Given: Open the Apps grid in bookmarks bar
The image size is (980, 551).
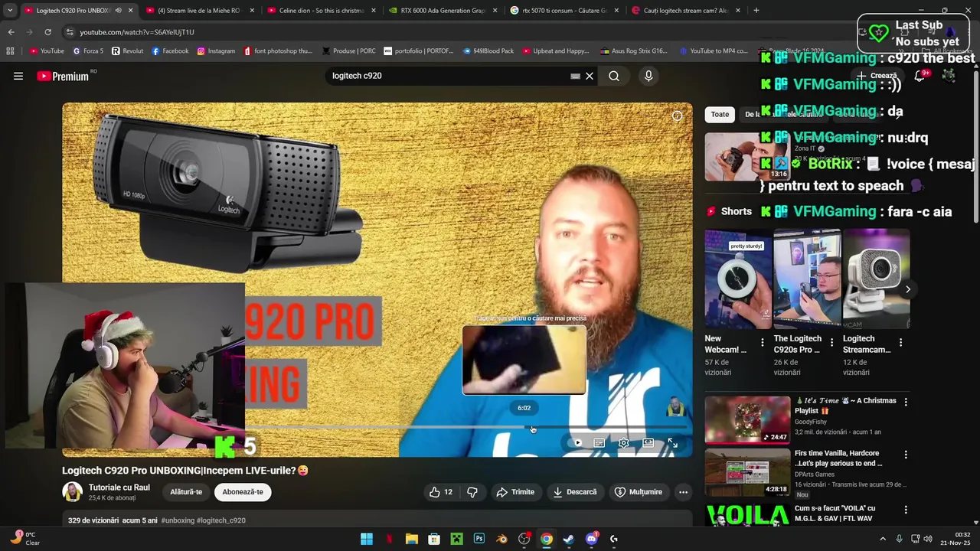Looking at the screenshot, I should tap(10, 51).
